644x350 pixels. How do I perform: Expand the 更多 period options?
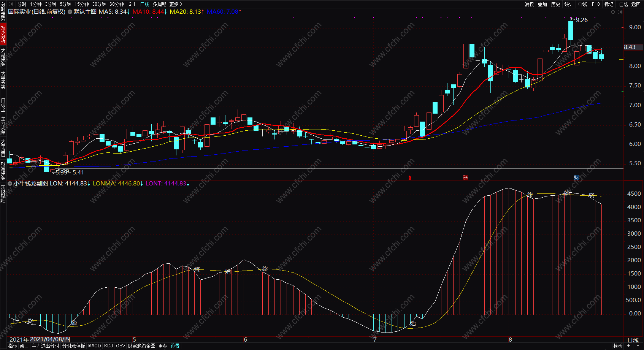(x=176, y=4)
